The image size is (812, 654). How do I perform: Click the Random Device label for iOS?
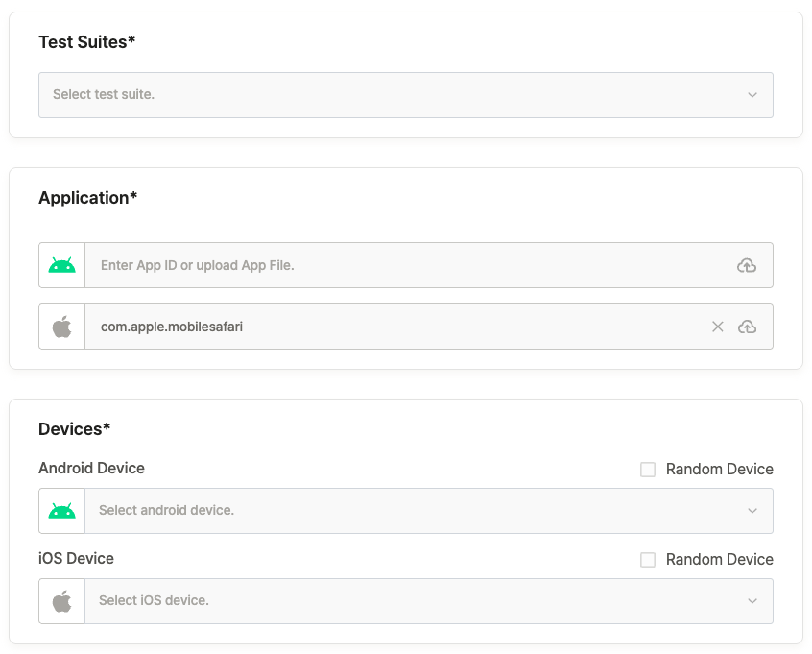click(719, 560)
